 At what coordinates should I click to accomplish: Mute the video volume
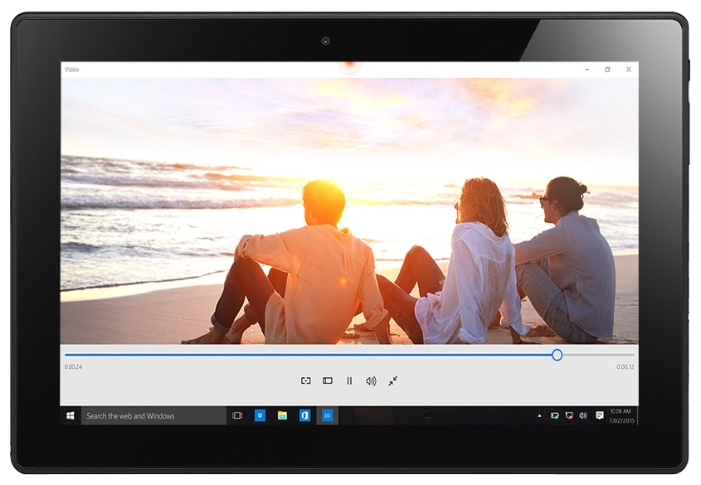[371, 381]
